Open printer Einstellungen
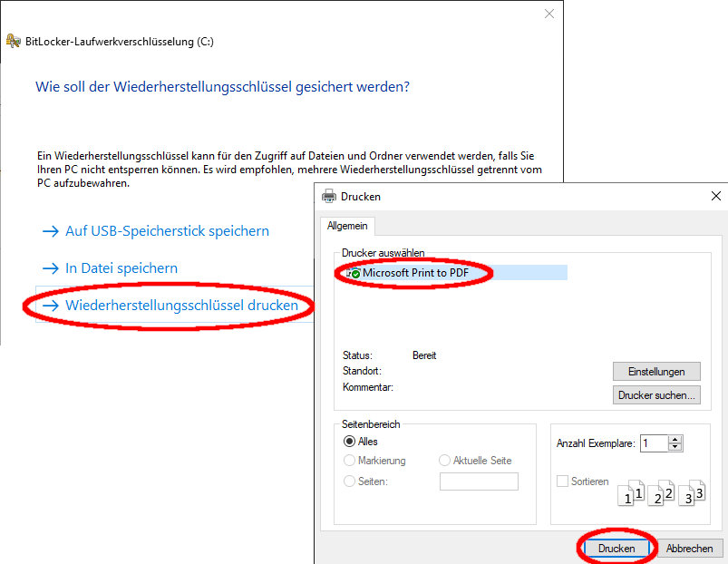This screenshot has width=728, height=564. [x=656, y=372]
